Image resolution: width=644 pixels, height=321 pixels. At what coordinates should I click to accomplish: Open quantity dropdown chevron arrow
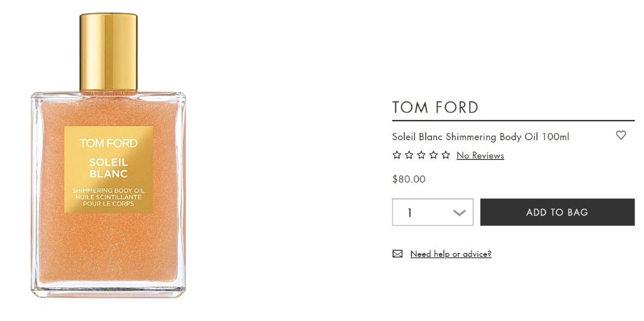click(x=459, y=213)
